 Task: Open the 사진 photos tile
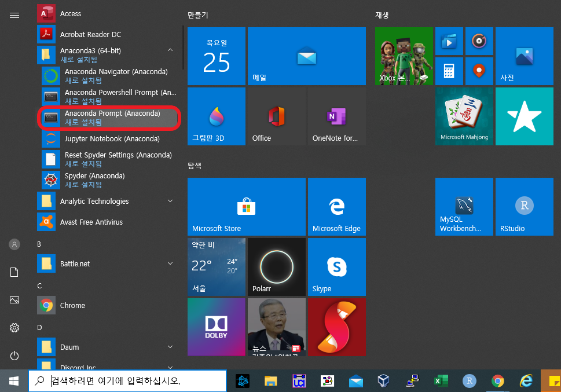coord(524,56)
